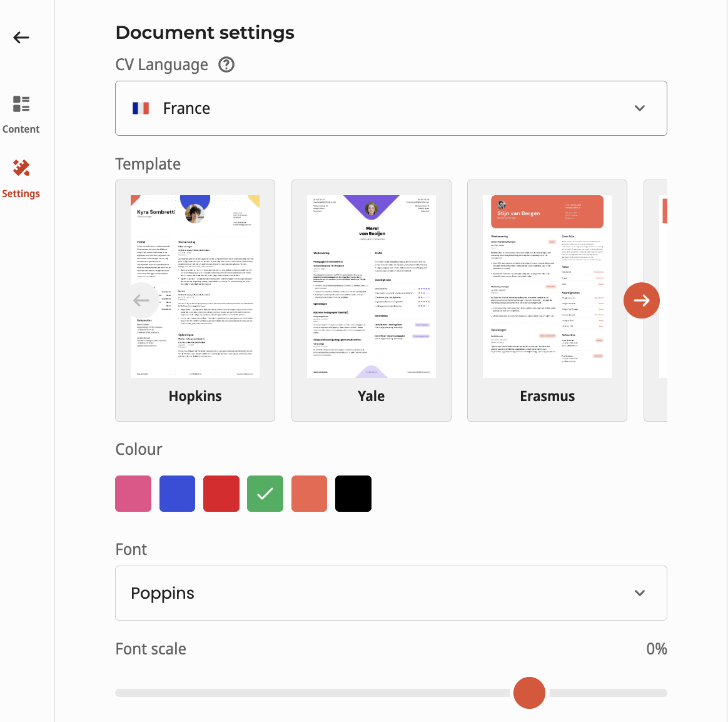Open the France language select box
Image resolution: width=728 pixels, height=722 pixels.
(391, 108)
